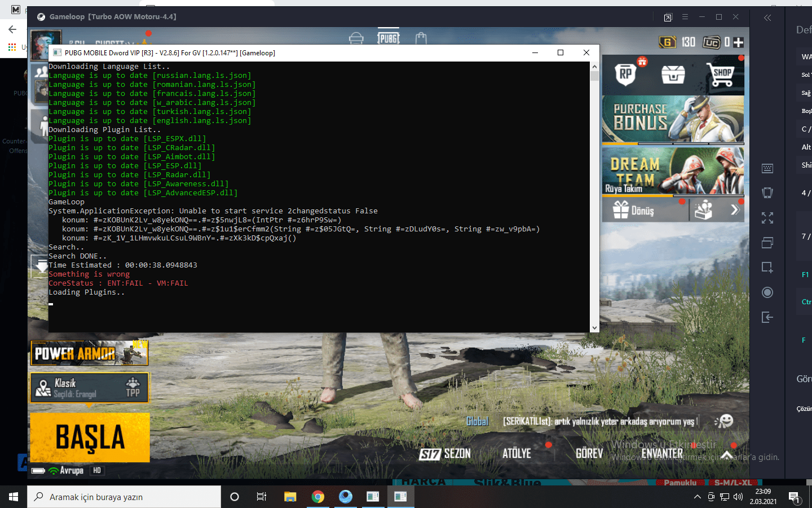The height and width of the screenshot is (508, 812).
Task: Open File Explorer from taskbar
Action: (x=290, y=497)
